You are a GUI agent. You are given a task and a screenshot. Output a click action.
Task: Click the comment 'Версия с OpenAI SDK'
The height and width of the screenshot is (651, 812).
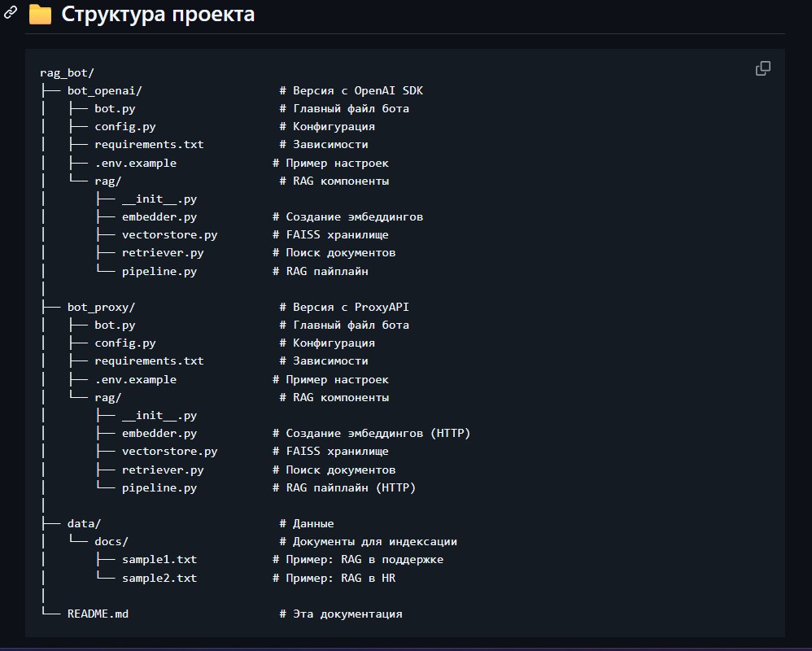tap(357, 90)
